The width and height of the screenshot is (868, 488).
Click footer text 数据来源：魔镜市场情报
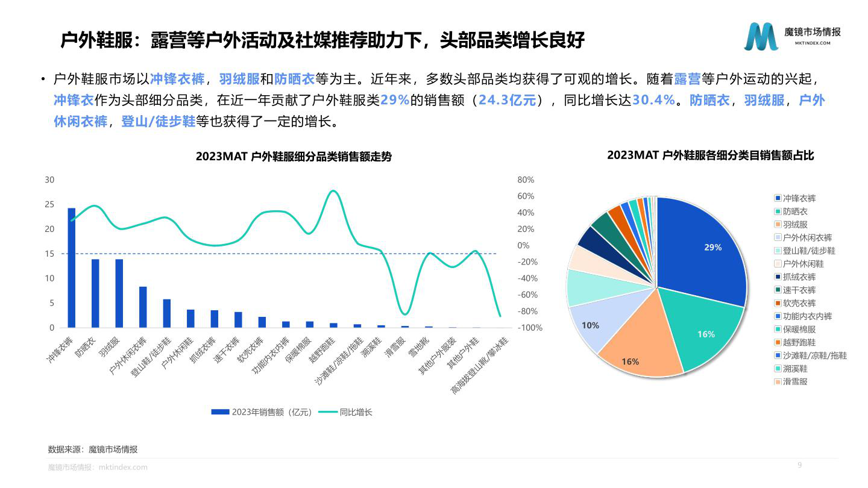click(x=93, y=449)
